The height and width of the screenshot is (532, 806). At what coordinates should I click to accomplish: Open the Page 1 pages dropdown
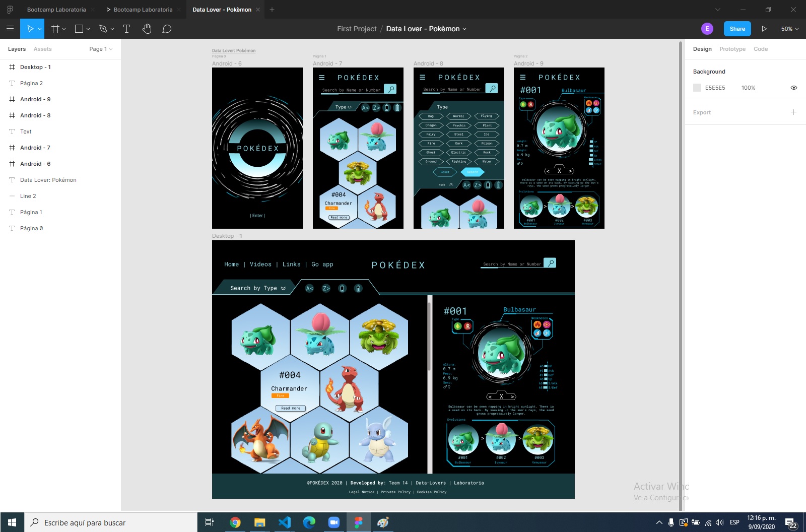[x=101, y=49]
